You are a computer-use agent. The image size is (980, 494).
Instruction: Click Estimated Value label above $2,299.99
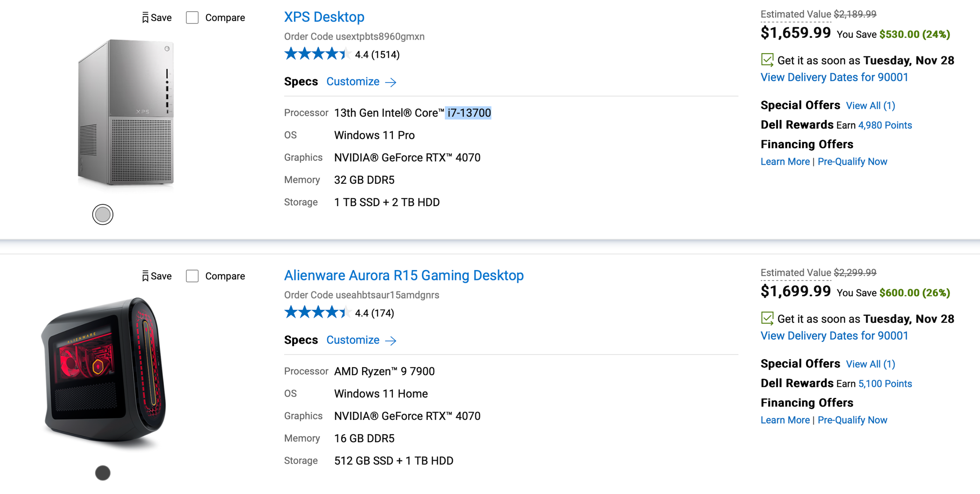[x=796, y=273]
